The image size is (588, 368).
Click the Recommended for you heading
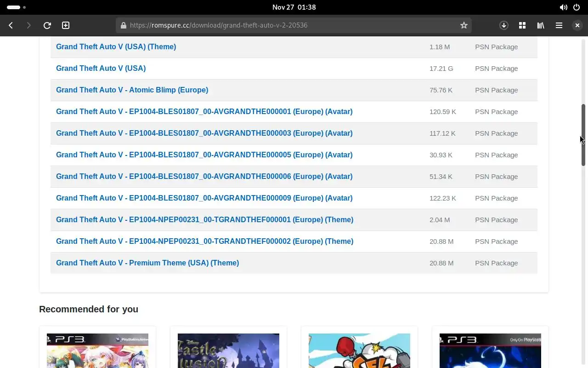pos(89,309)
